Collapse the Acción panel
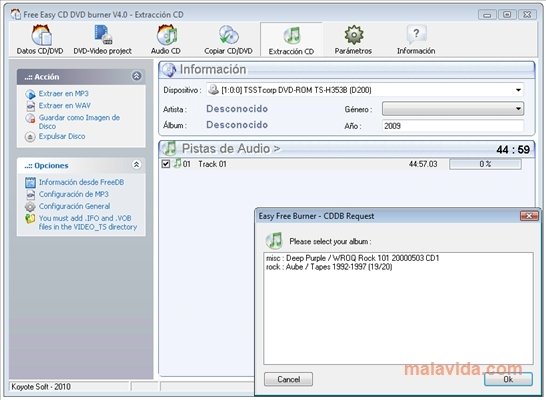Viewport: 546px width, 400px height. click(136, 76)
